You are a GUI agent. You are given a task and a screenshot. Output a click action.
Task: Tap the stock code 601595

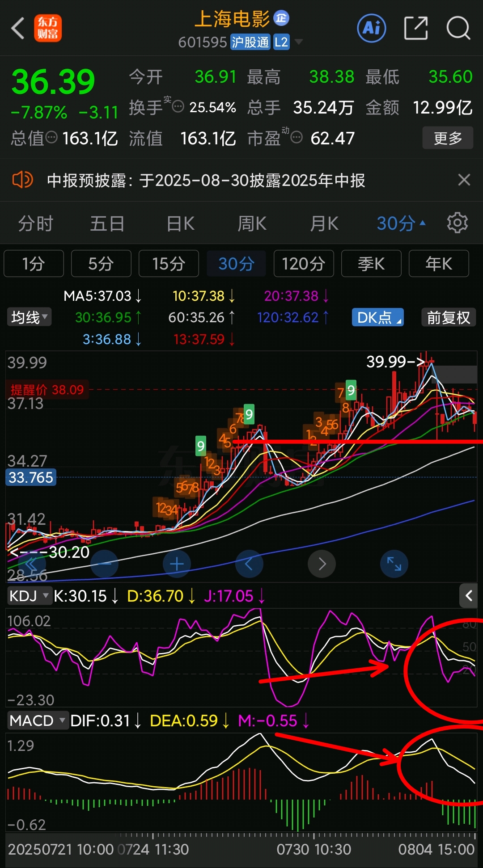(203, 42)
